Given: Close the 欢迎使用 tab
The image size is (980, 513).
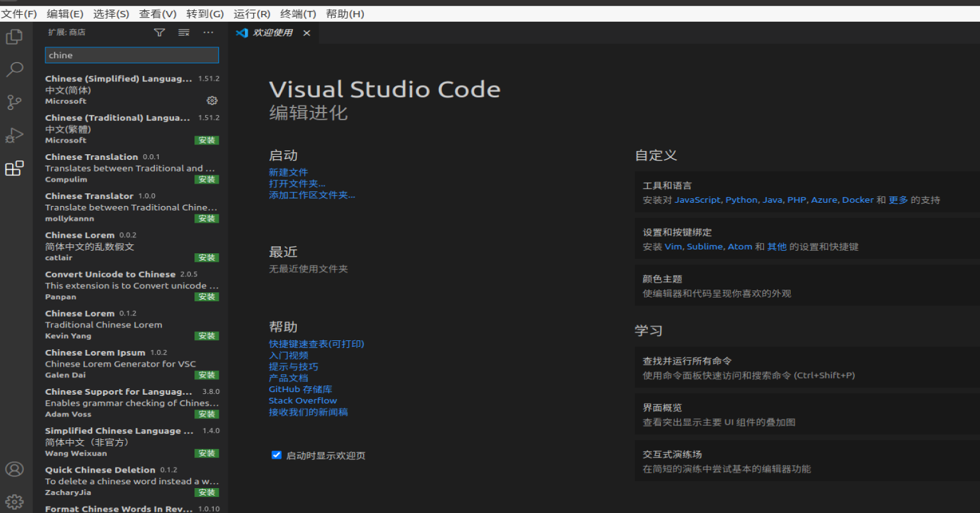Looking at the screenshot, I should (x=306, y=33).
